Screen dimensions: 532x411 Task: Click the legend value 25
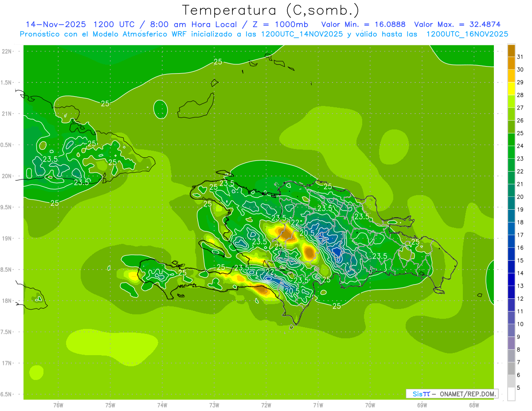[x=520, y=133]
